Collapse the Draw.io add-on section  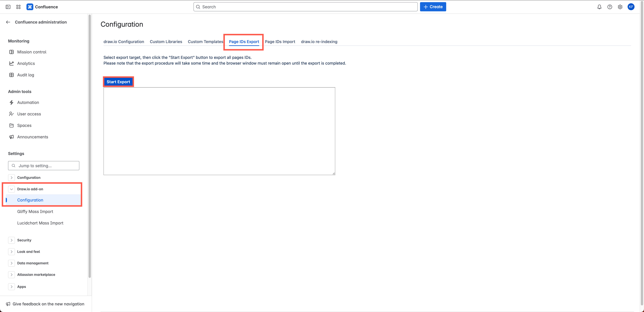click(11, 189)
